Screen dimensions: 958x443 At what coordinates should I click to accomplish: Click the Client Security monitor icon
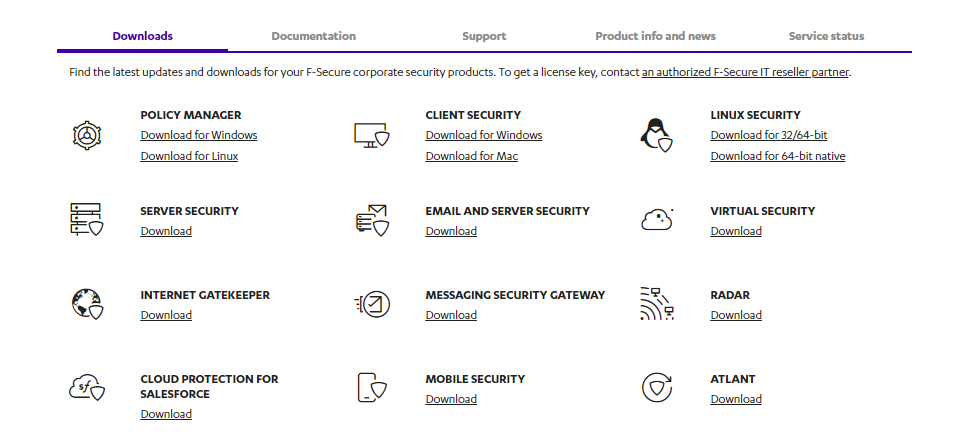coord(371,134)
